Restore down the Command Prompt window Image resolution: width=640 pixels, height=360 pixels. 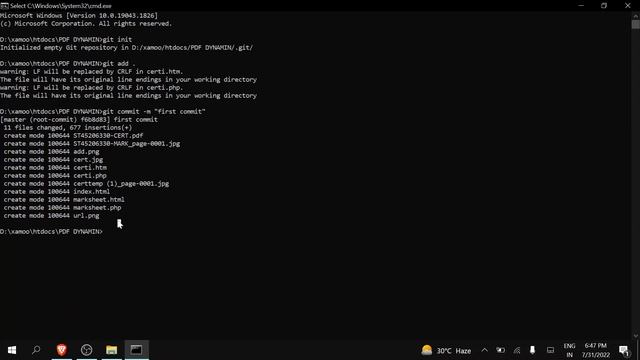[604, 6]
